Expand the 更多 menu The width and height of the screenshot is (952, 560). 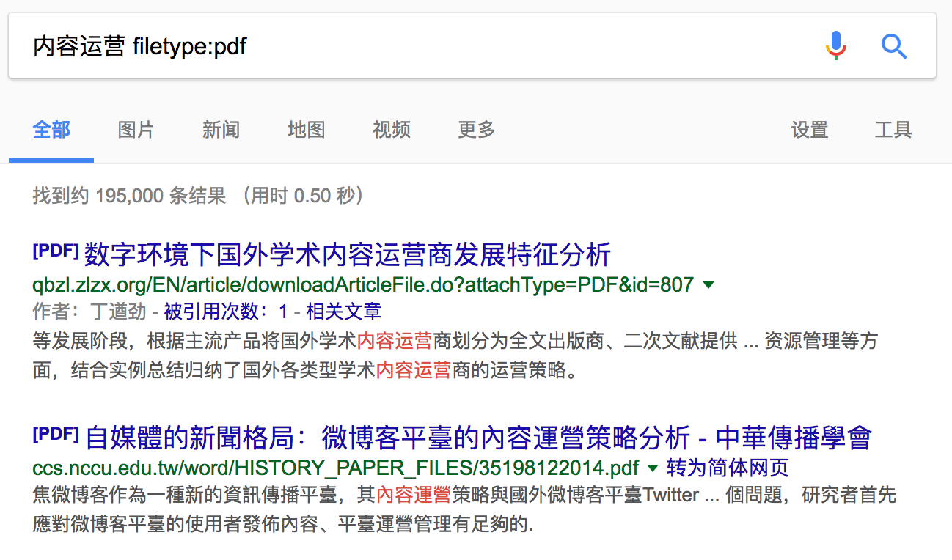tap(477, 130)
